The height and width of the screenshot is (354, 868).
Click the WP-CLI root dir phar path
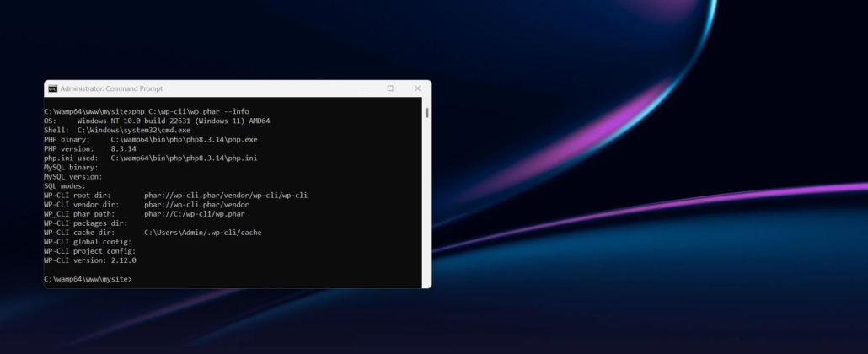(x=225, y=195)
